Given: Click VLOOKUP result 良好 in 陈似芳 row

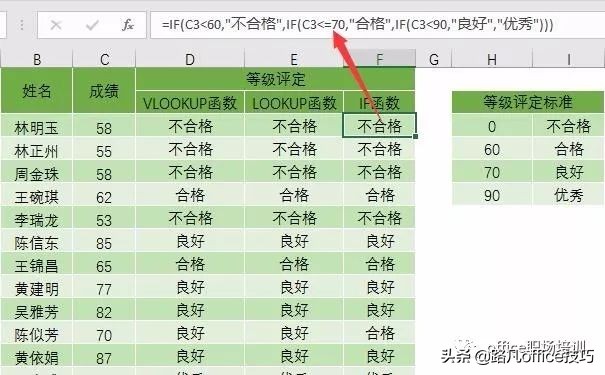Looking at the screenshot, I should (190, 333).
